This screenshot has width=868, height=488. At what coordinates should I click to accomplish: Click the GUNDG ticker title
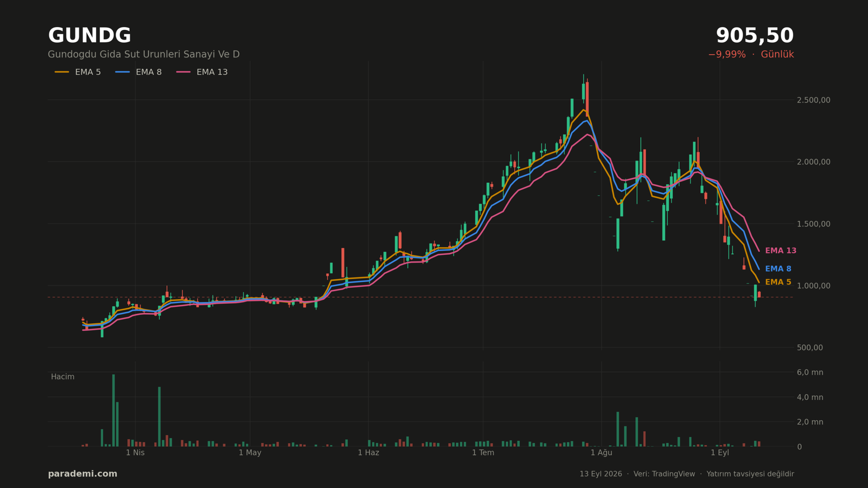point(90,36)
